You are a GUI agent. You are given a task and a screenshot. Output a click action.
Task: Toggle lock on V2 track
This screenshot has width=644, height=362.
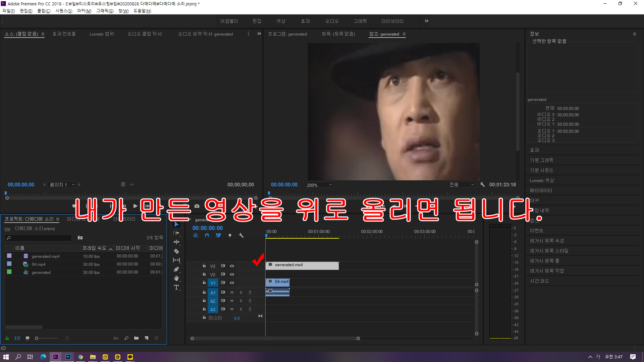[x=204, y=274]
